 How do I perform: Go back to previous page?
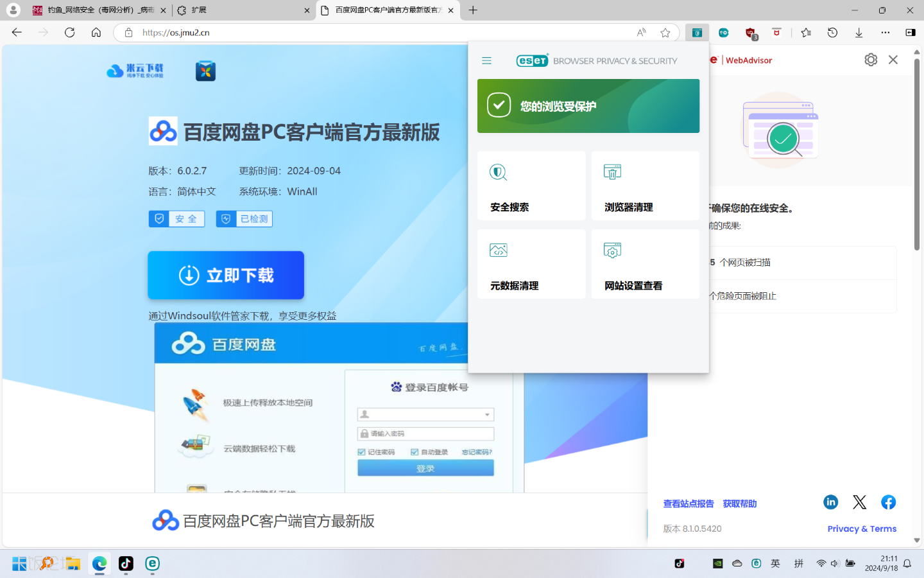17,33
